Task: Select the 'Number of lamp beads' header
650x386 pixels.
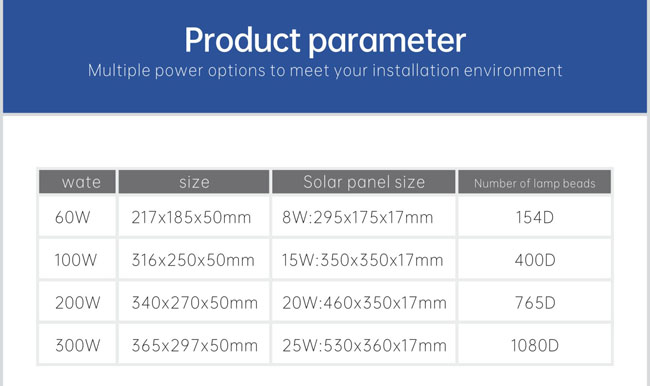Action: coord(534,182)
